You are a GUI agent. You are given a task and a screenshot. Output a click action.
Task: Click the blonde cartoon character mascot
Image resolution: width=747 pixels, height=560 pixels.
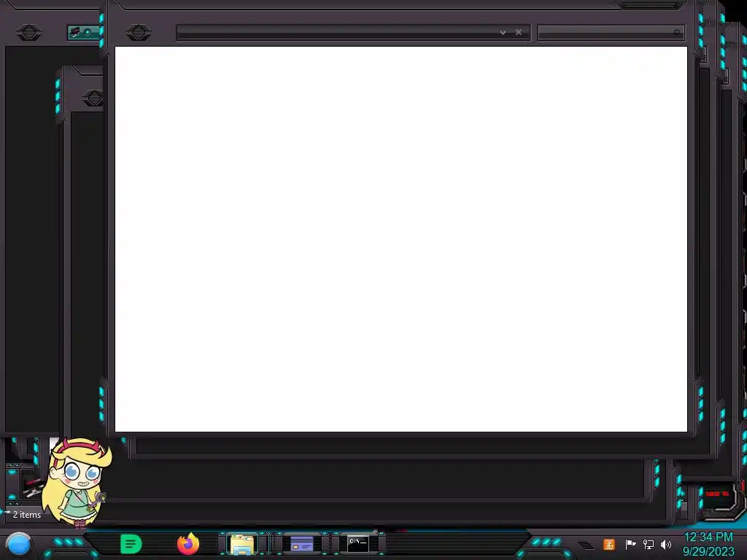(x=76, y=483)
